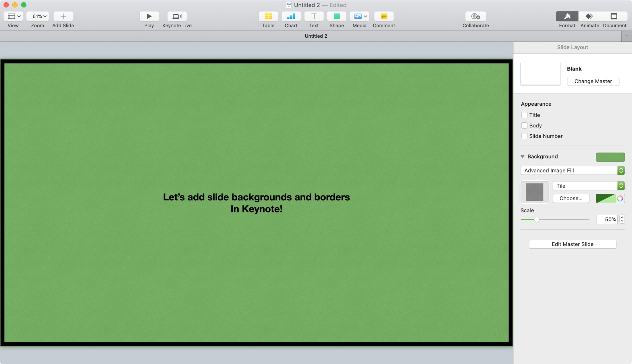Click the Blank master thumbnail
Viewport: 632px width, 364px height.
[x=540, y=73]
